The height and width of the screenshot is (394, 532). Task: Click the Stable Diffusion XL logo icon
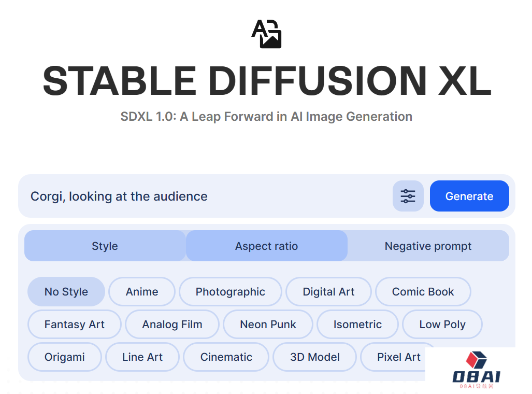pyautogui.click(x=266, y=34)
